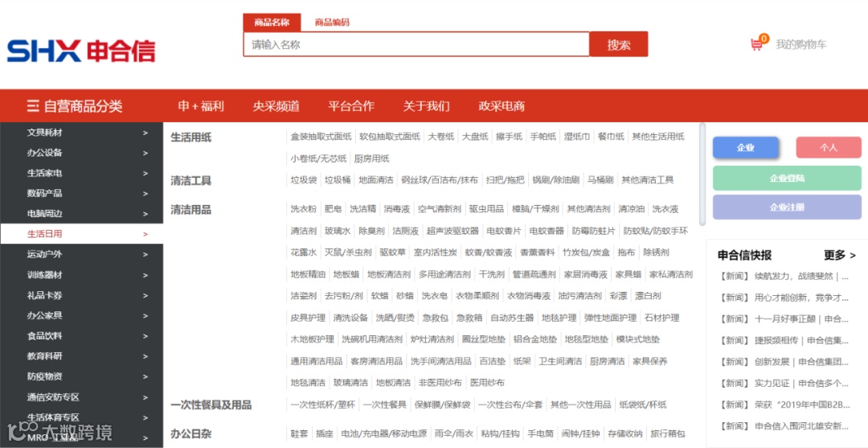
Task: Switch to the 商品编码 search tab
Action: coord(332,23)
